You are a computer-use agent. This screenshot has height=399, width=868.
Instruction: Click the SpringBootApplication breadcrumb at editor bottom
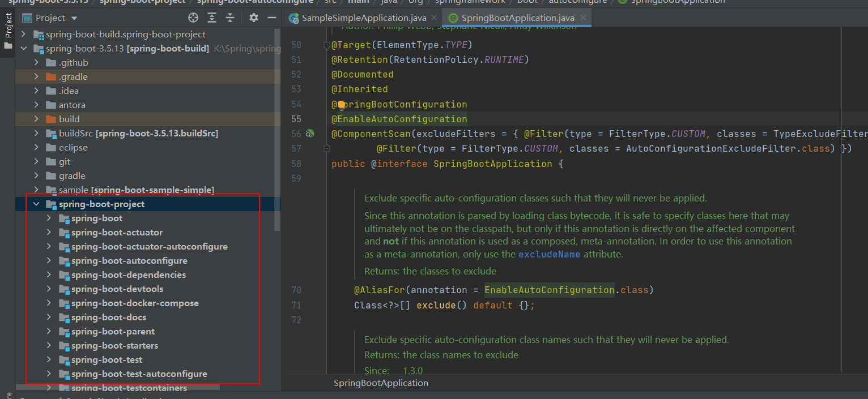pyautogui.click(x=381, y=383)
